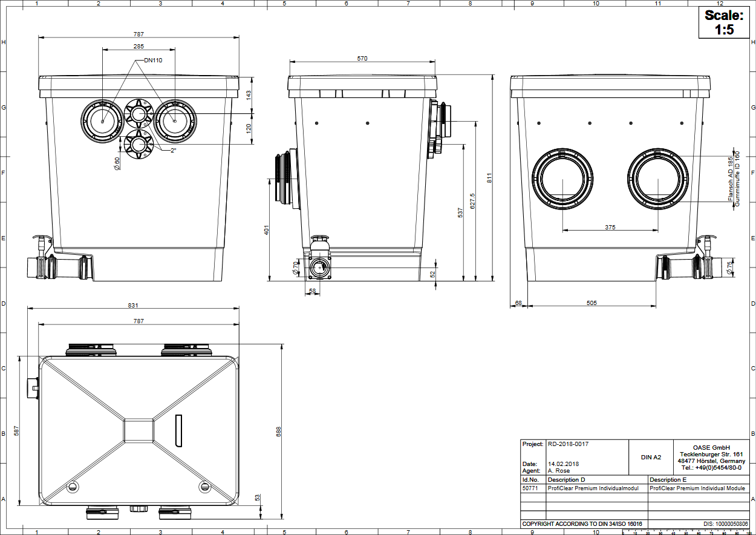Click the 285 dimension text

[138, 46]
